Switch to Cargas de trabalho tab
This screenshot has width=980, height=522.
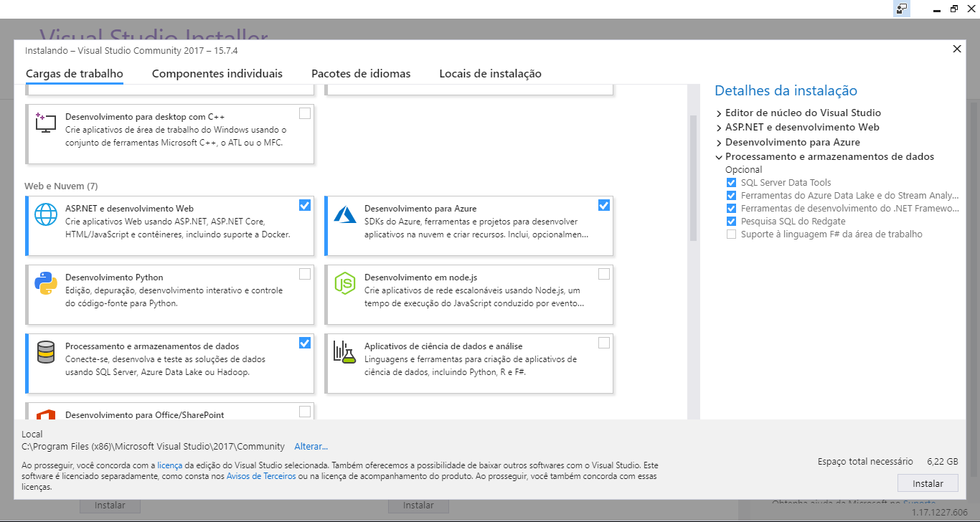tap(75, 74)
